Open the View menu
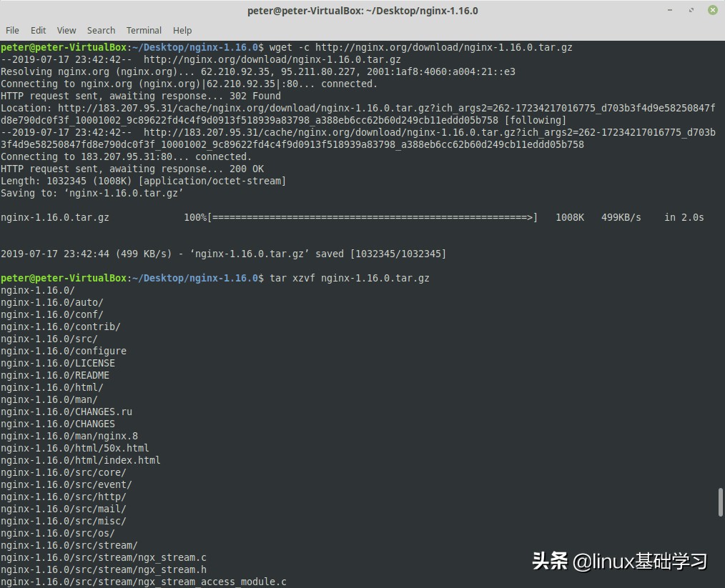Viewport: 725px width, 588px height. [x=66, y=31]
